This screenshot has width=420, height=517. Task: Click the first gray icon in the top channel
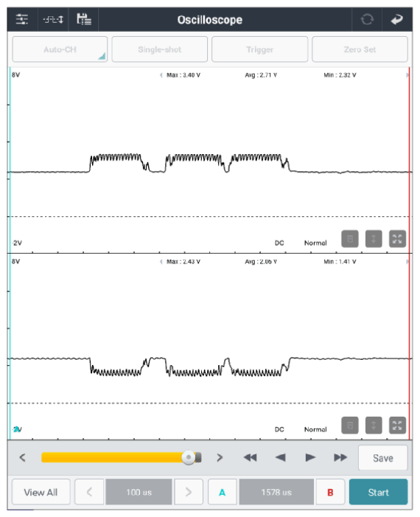click(x=350, y=239)
